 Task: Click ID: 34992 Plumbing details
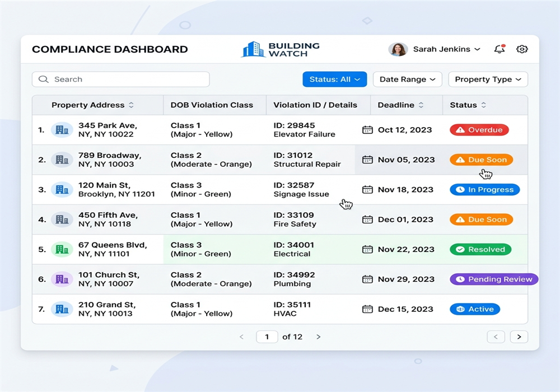[295, 279]
